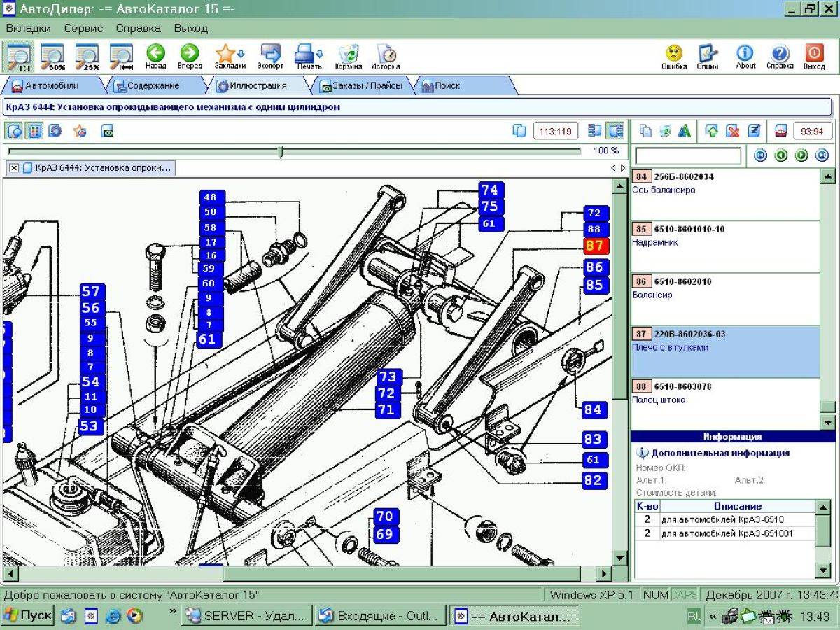Toggle the right panel layout button
Image resolution: width=840 pixels, height=630 pixels.
[616, 131]
